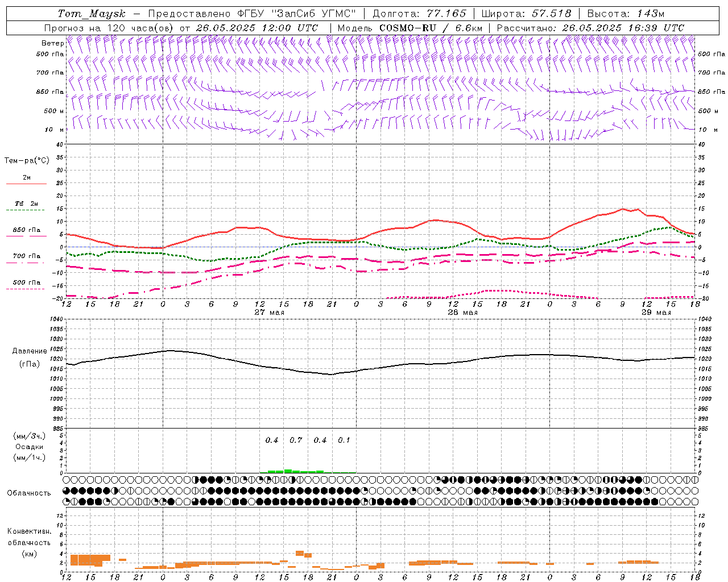Viewport: 728px width, 582px height.
Task: Select the Давление panel label
Action: point(30,351)
